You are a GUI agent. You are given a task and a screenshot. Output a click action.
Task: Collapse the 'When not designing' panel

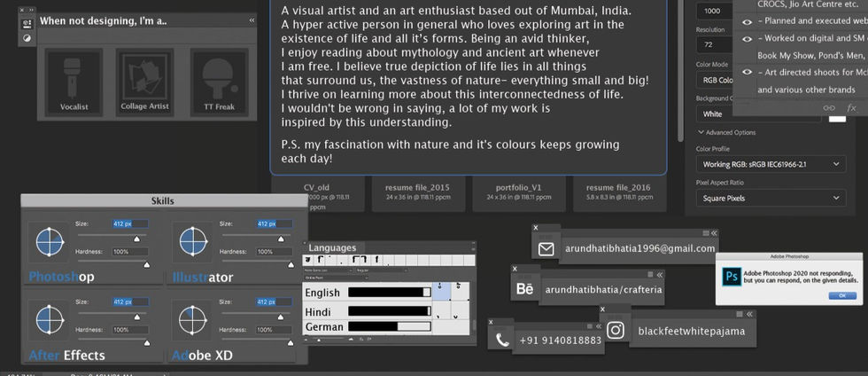(x=252, y=20)
